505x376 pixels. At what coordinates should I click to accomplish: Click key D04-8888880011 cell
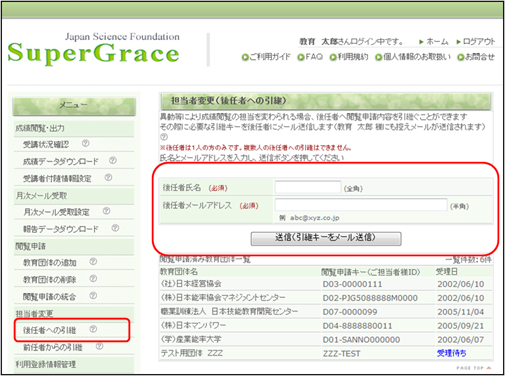tap(357, 326)
